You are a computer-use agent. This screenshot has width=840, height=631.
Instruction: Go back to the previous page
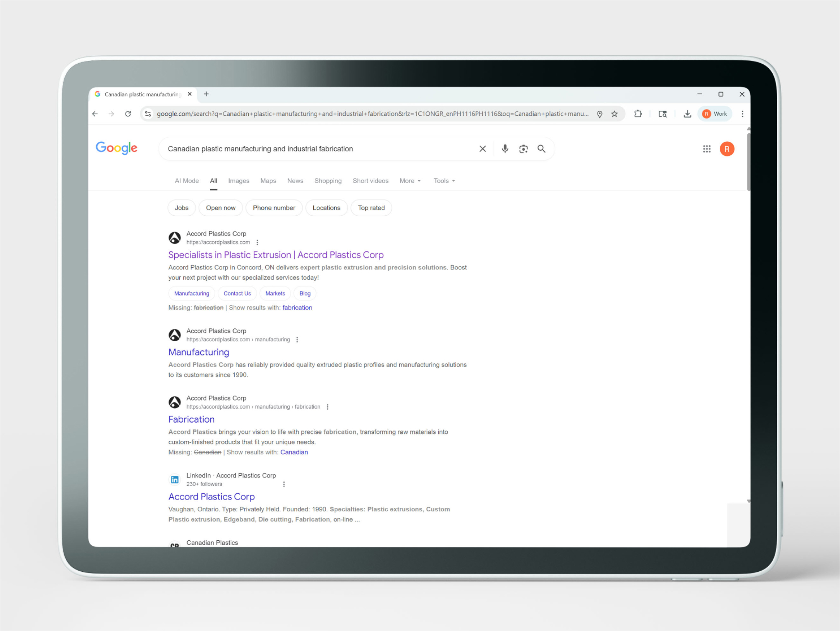95,114
